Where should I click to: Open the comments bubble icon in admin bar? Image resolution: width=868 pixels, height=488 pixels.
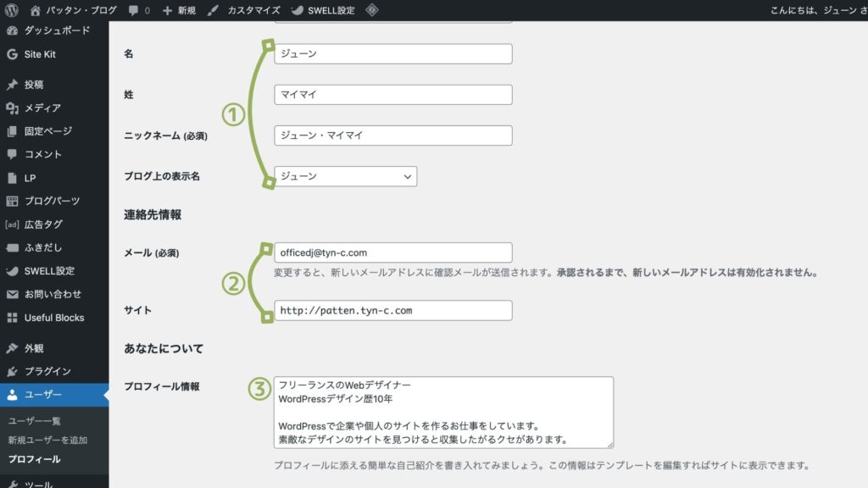tap(133, 11)
